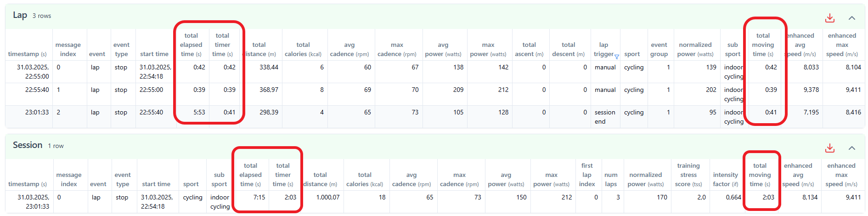This screenshot has width=868, height=216.
Task: Collapse the Session section
Action: 851,148
